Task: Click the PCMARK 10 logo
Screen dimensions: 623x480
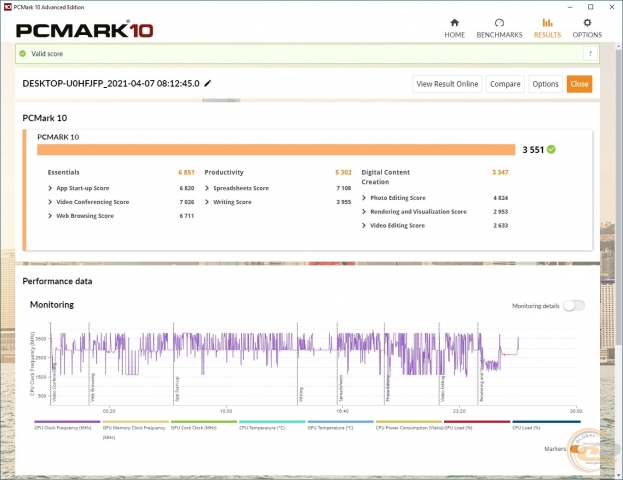Action: coord(85,30)
